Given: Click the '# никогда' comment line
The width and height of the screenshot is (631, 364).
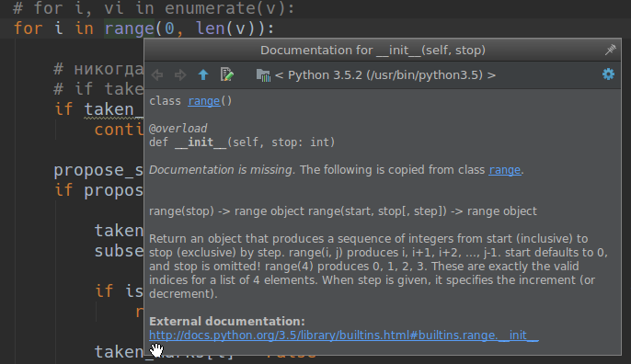Looking at the screenshot, I should click(98, 69).
